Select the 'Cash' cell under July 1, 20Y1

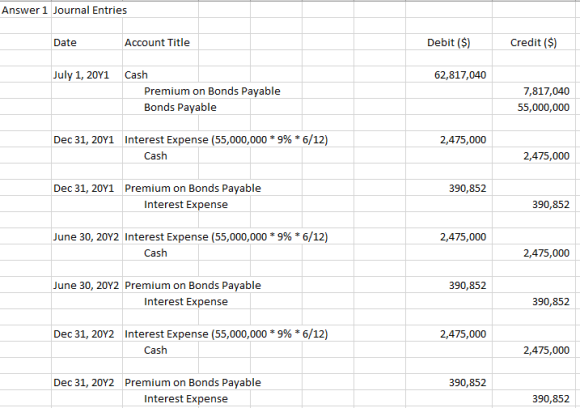click(136, 75)
